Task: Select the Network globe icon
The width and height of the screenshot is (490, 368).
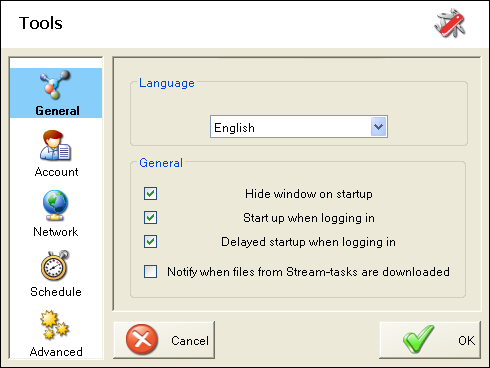Action: [x=55, y=205]
